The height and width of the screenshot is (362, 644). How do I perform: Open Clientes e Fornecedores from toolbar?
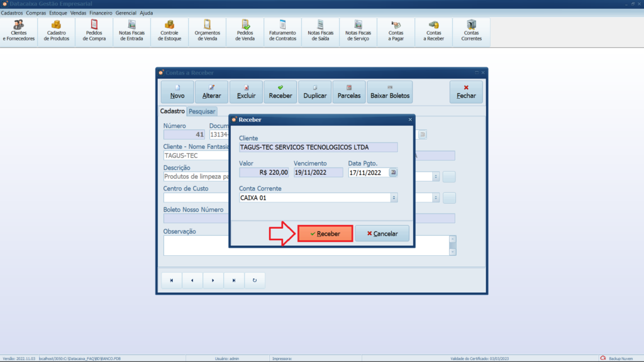[x=19, y=31]
